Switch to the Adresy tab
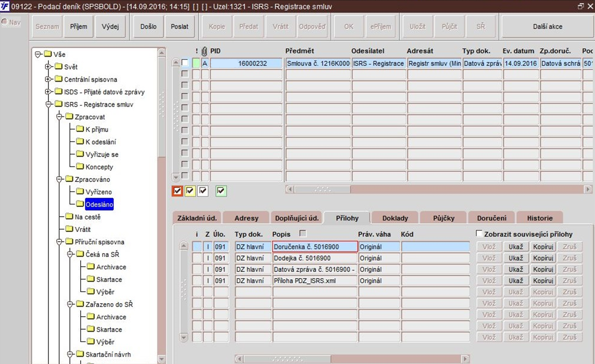 (246, 218)
